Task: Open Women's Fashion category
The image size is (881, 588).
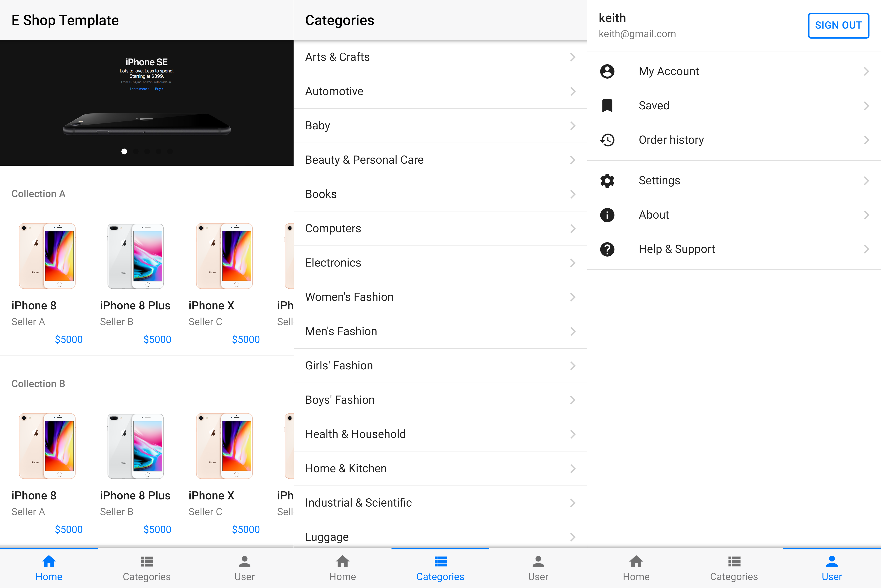Action: click(x=440, y=297)
